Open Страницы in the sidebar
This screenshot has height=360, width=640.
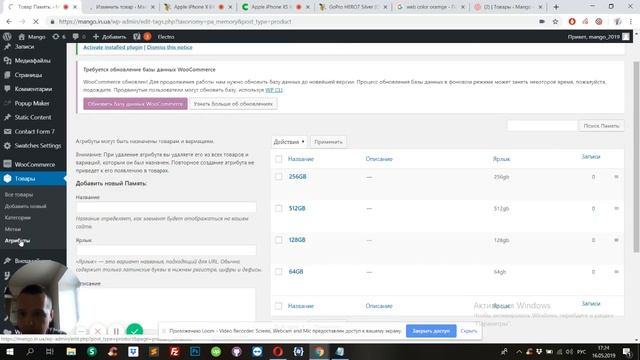point(28,75)
